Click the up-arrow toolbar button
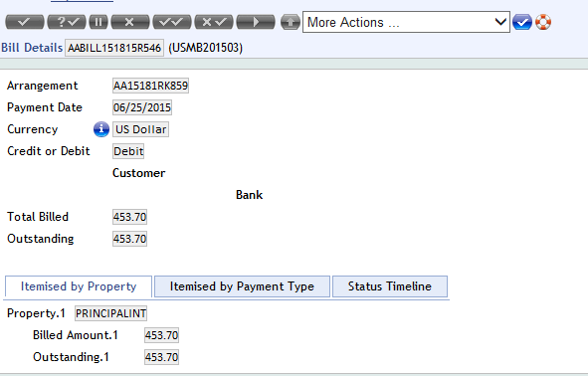The width and height of the screenshot is (588, 376). pos(291,22)
